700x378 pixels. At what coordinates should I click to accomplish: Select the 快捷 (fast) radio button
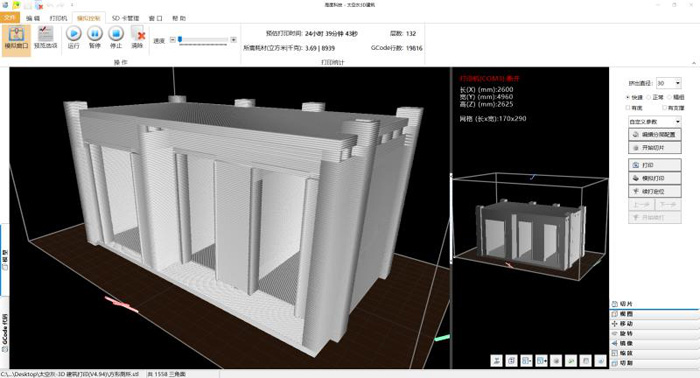pyautogui.click(x=628, y=97)
